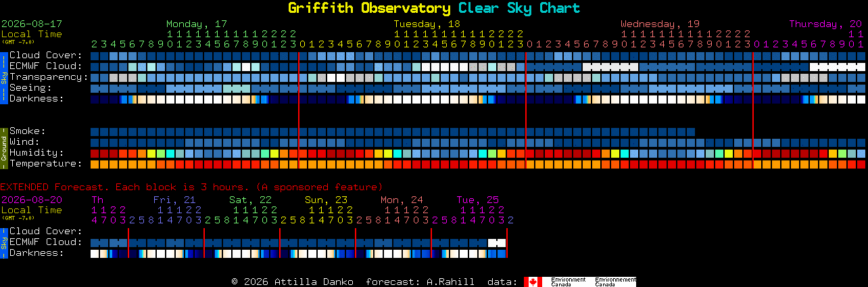
Task: Click the Environment Canada English logo
Action: [568, 282]
